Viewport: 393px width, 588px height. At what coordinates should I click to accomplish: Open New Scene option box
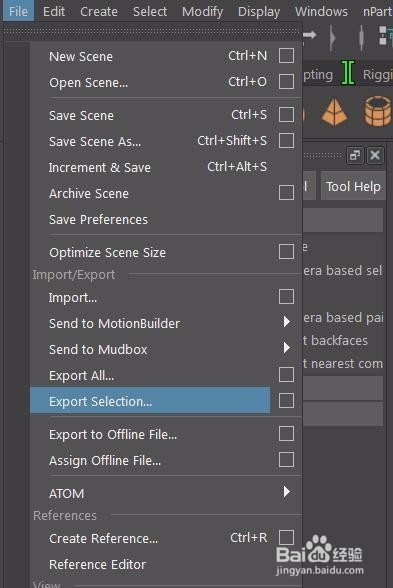(286, 56)
